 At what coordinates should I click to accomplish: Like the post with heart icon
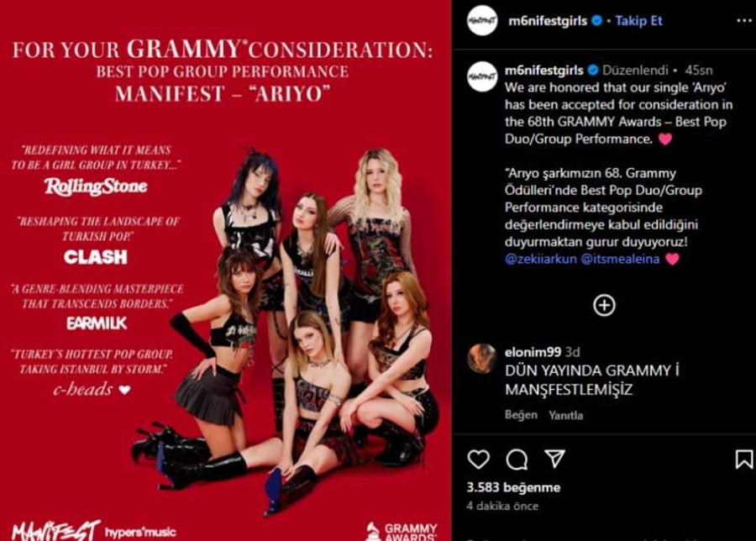pyautogui.click(x=478, y=459)
